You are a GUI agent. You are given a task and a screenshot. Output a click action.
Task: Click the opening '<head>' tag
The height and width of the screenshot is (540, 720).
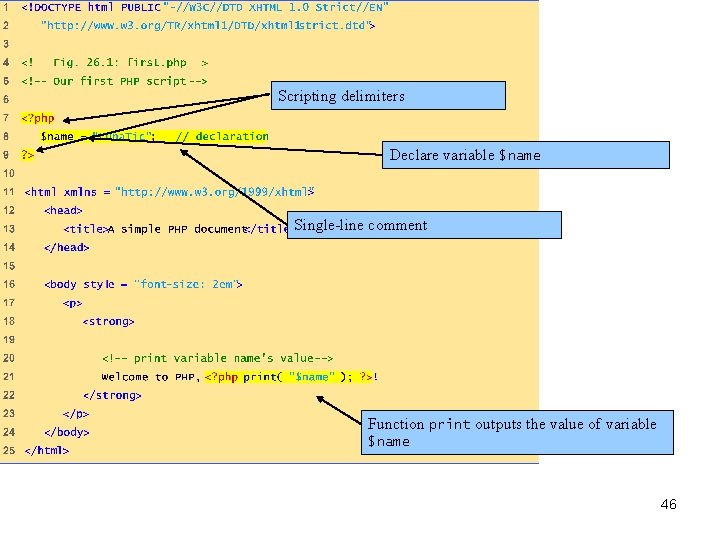point(63,210)
